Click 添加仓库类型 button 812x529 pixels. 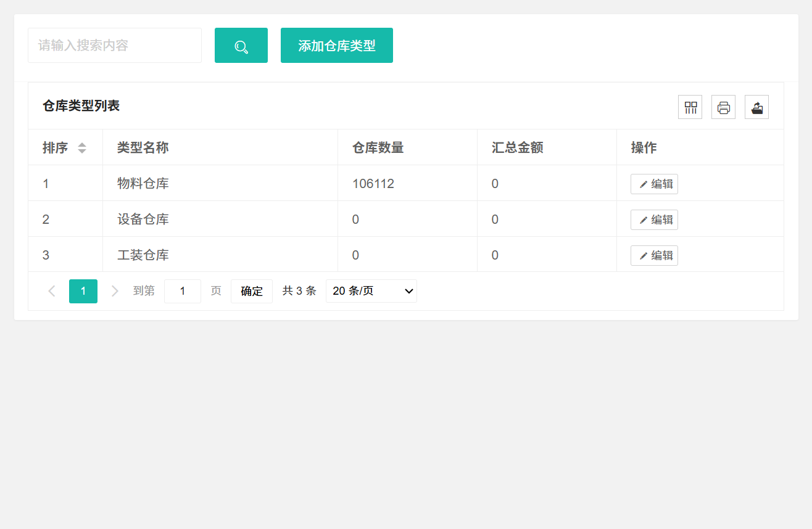(337, 46)
